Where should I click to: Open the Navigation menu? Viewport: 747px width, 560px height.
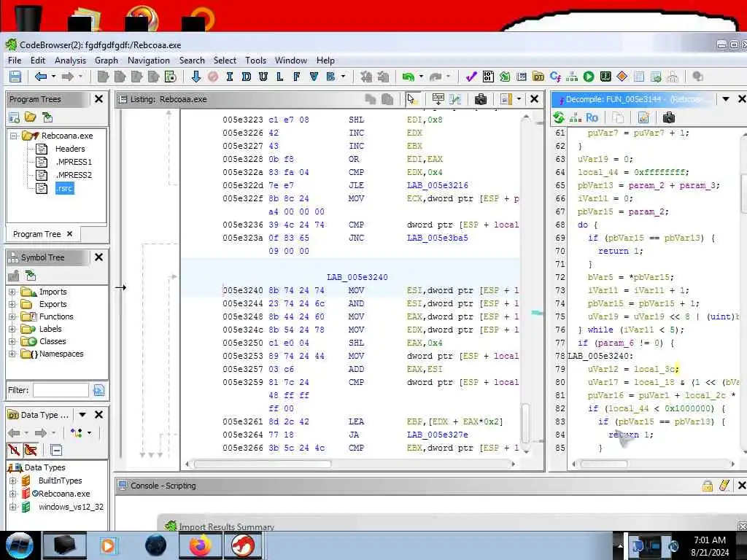(x=149, y=61)
